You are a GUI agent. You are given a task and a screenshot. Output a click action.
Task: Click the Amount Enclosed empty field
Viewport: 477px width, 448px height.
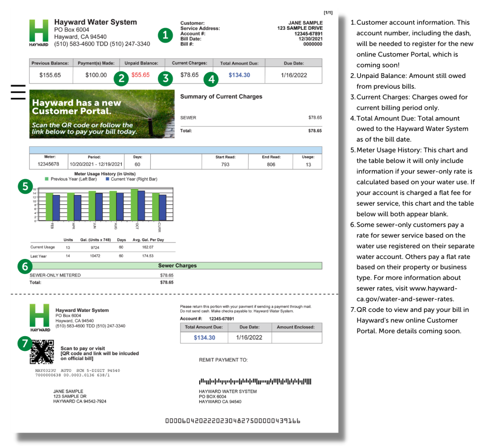[x=297, y=338]
